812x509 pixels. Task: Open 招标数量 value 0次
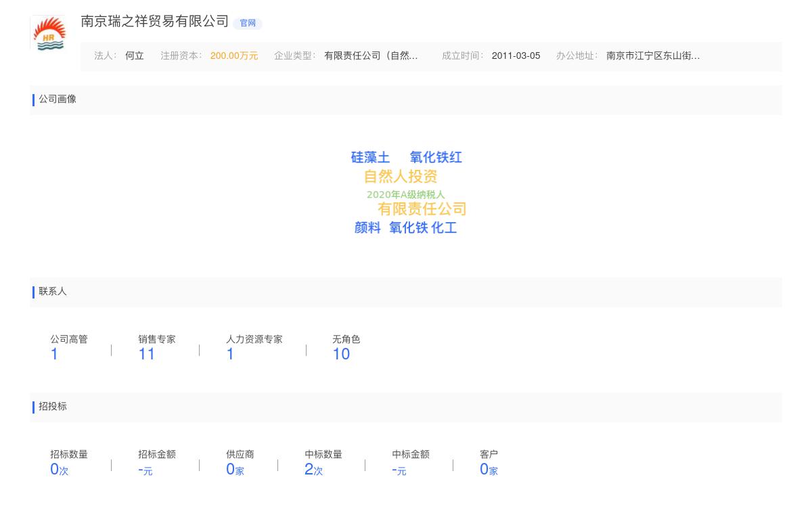coord(60,470)
